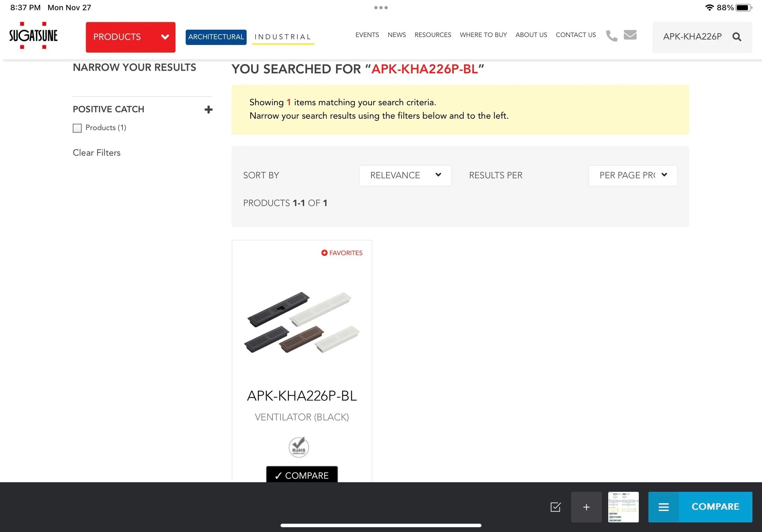Open the Per Page results dropdown
Image resolution: width=762 pixels, height=532 pixels.
[x=632, y=175]
